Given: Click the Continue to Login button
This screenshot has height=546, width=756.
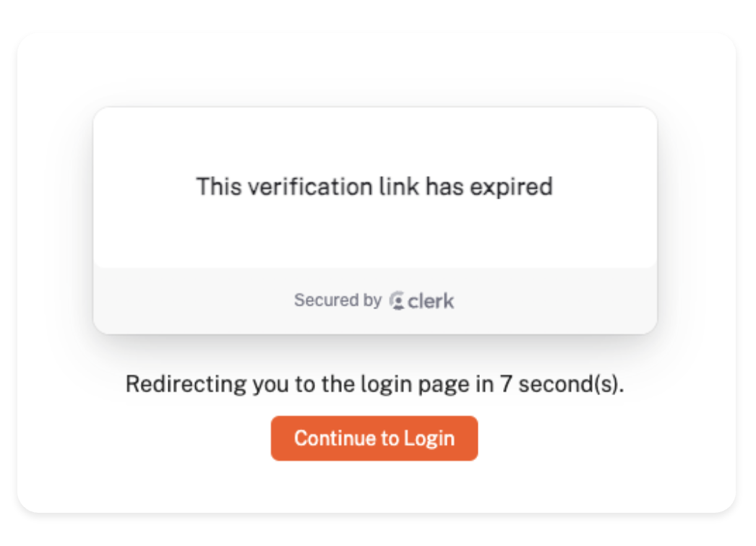Looking at the screenshot, I should click(x=374, y=438).
